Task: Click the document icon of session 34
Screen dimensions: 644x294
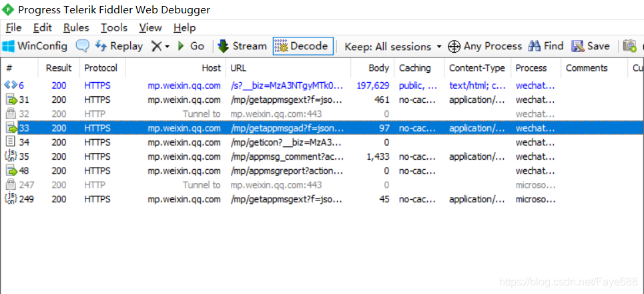Action: click(11, 142)
